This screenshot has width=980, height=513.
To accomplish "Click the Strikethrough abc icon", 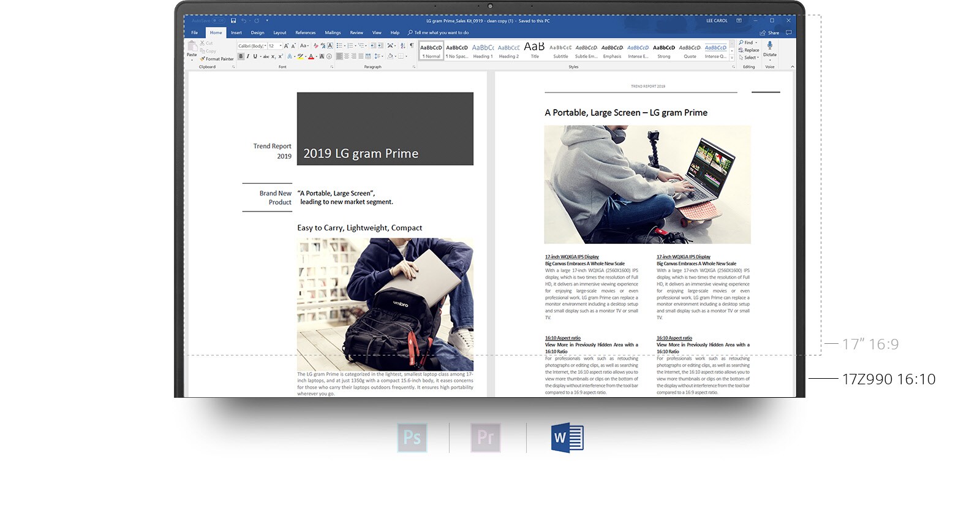I will click(x=266, y=56).
